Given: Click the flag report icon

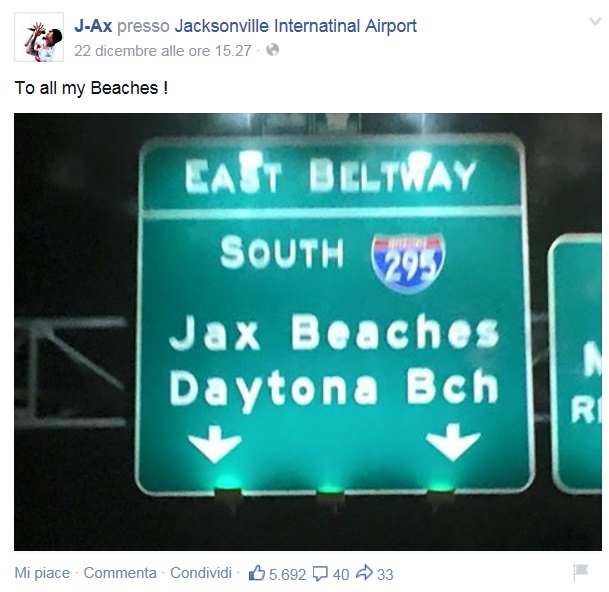Looking at the screenshot, I should (x=581, y=573).
